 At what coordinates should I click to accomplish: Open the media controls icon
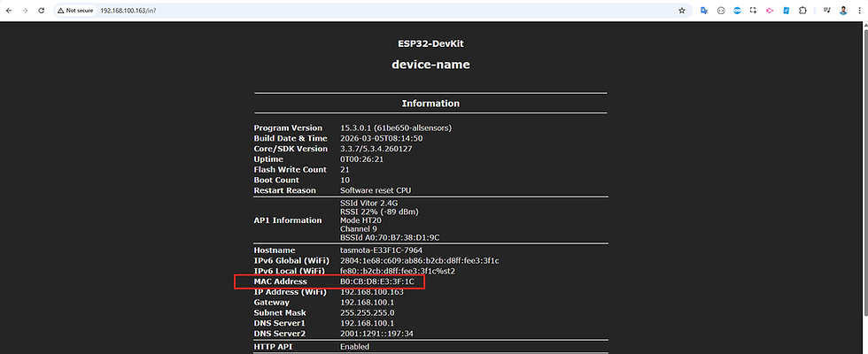pyautogui.click(x=827, y=11)
